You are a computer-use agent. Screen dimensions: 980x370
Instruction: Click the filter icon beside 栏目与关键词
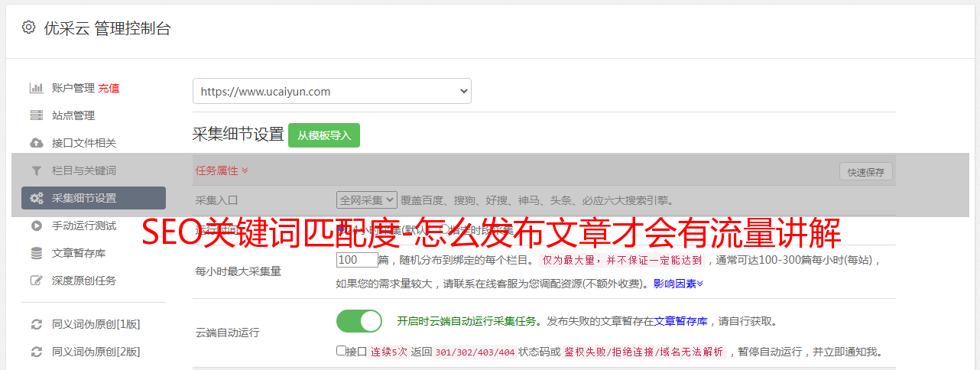tap(37, 170)
